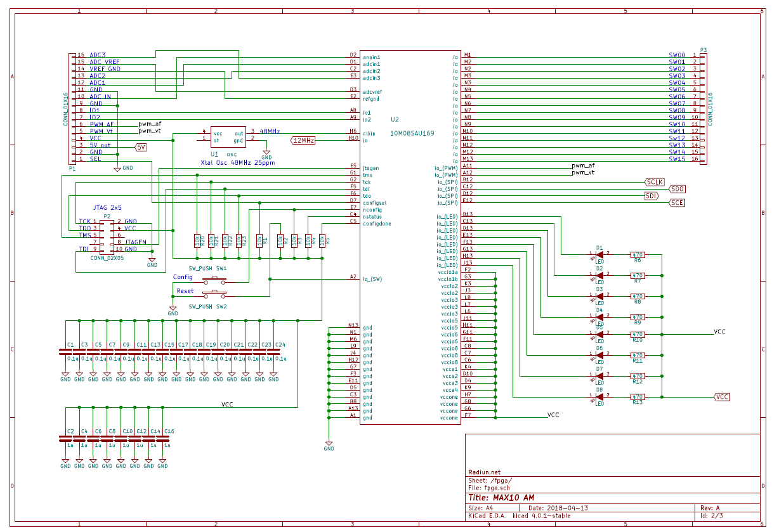This screenshot has height=532, width=772.
Task: Select the SDI global label
Action: (x=651, y=196)
